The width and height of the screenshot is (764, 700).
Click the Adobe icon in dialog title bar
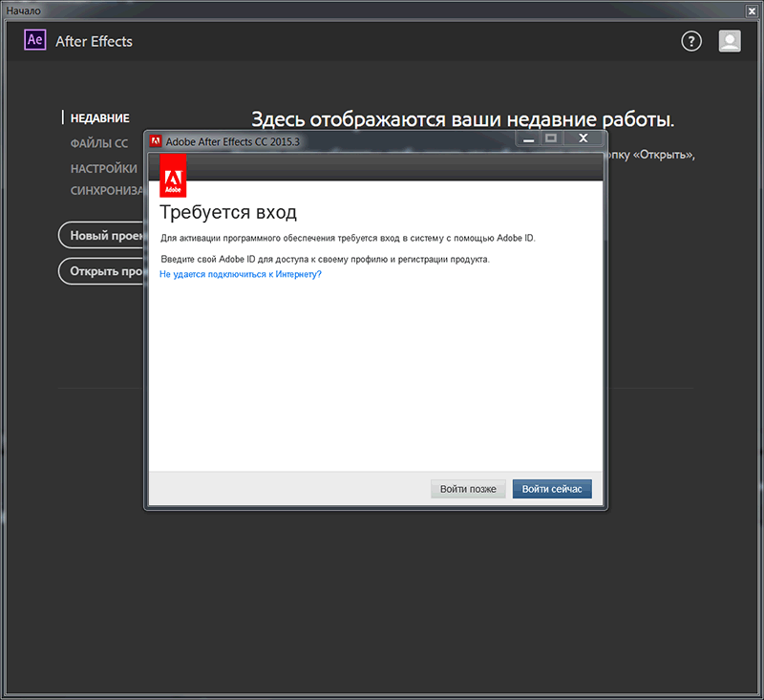click(156, 141)
